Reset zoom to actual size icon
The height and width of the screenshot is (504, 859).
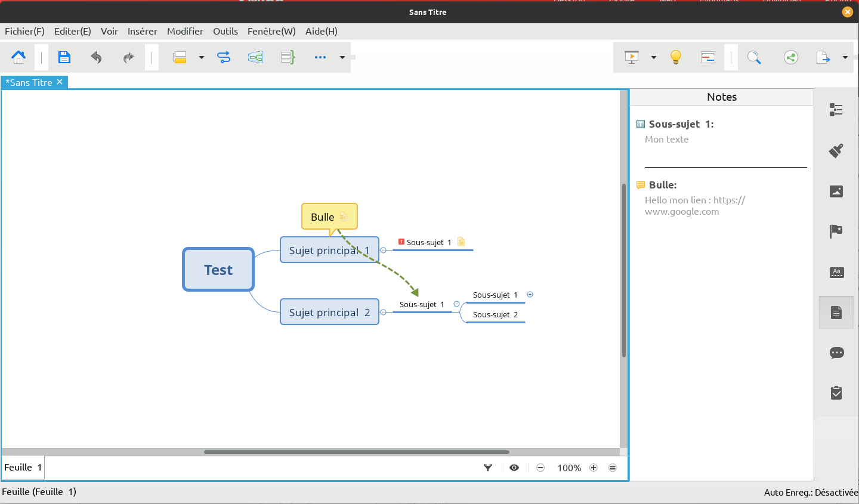click(x=613, y=468)
